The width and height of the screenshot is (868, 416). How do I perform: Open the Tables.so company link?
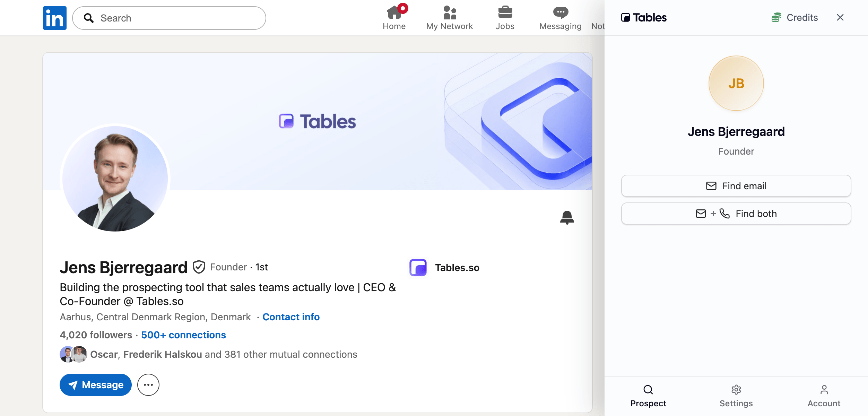pos(457,268)
